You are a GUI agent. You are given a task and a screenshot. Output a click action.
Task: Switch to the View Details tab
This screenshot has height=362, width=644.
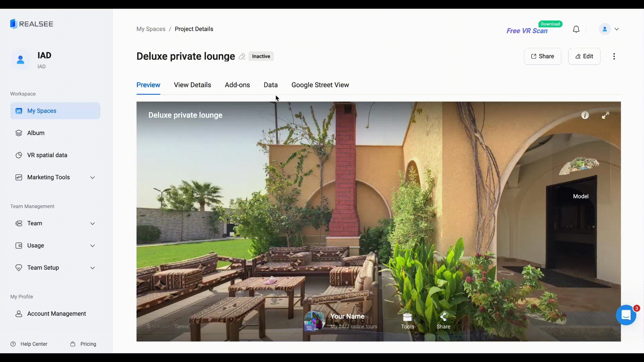tap(192, 85)
